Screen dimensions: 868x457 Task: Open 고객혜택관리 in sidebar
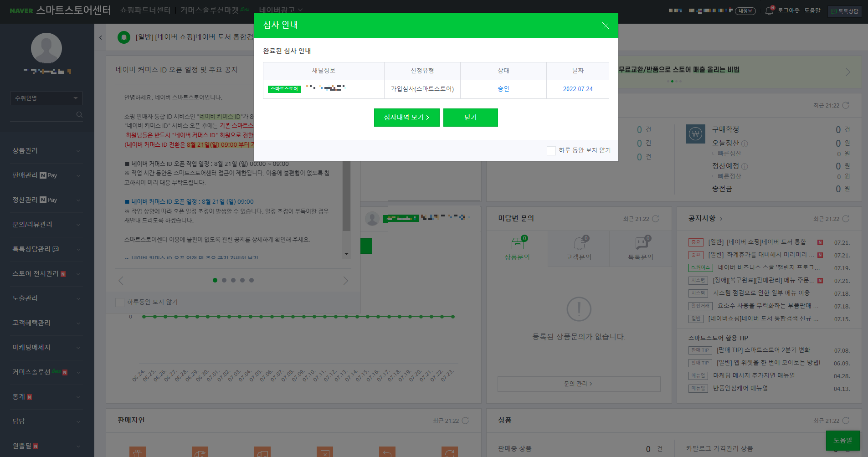46,323
